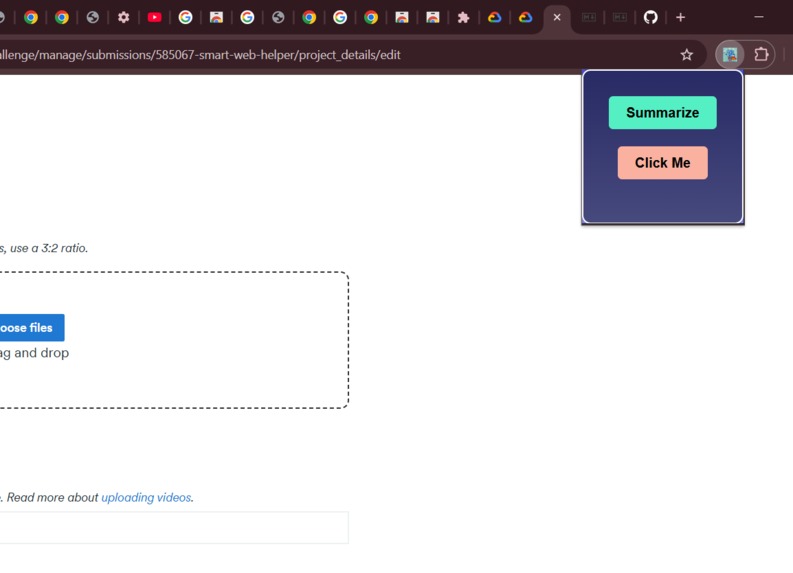Switch to the puzzle-piece extensions tab
The width and height of the screenshot is (793, 573).
pyautogui.click(x=463, y=18)
